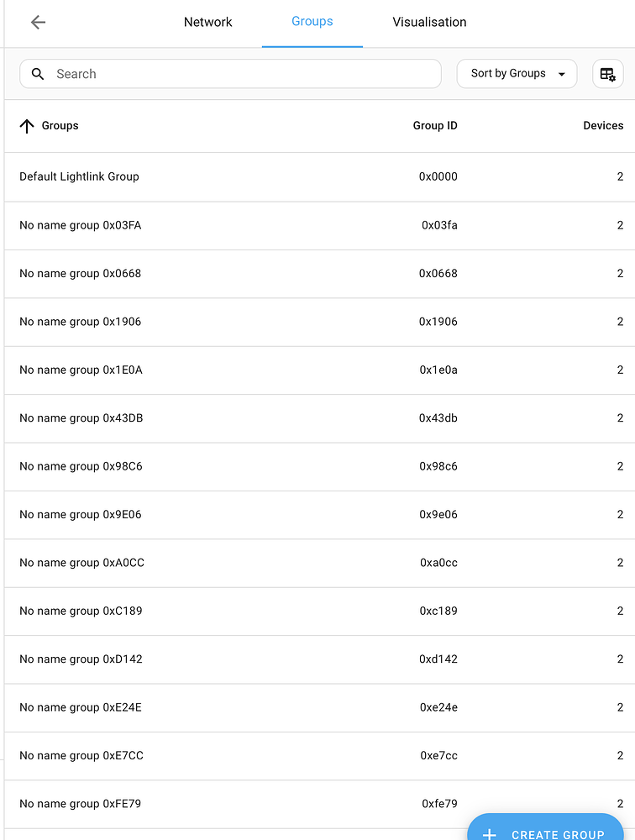Screen dimensions: 635x840
Task: Switch to the Network tab
Action: click(208, 22)
